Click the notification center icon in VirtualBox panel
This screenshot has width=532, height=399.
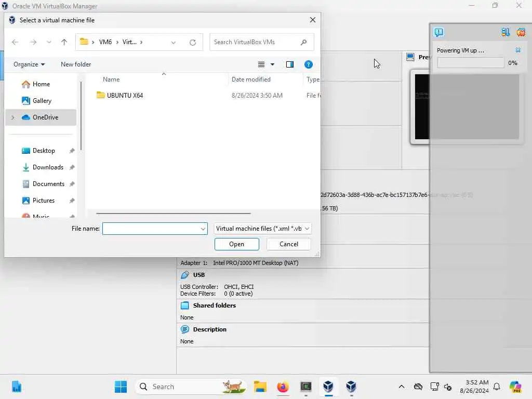point(438,32)
